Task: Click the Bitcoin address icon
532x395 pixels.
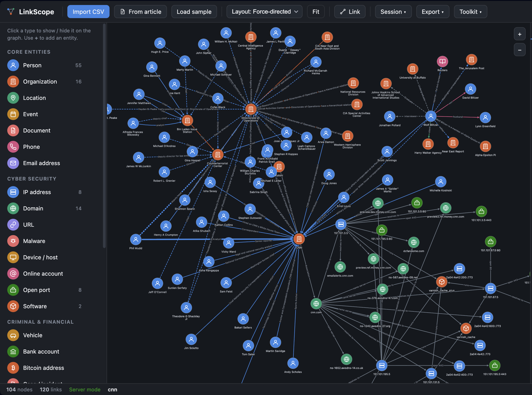Action: point(13,368)
